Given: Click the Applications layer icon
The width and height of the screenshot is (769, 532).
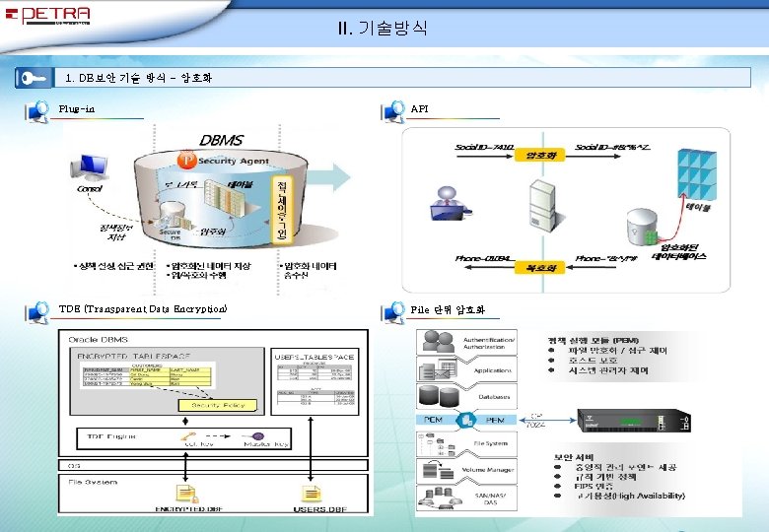Looking at the screenshot, I should [439, 369].
